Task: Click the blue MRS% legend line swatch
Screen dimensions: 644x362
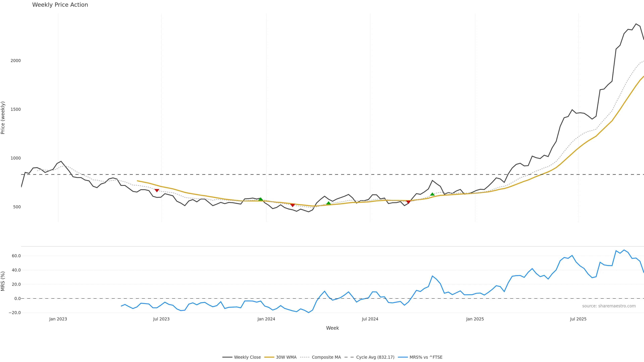Action: (403, 357)
